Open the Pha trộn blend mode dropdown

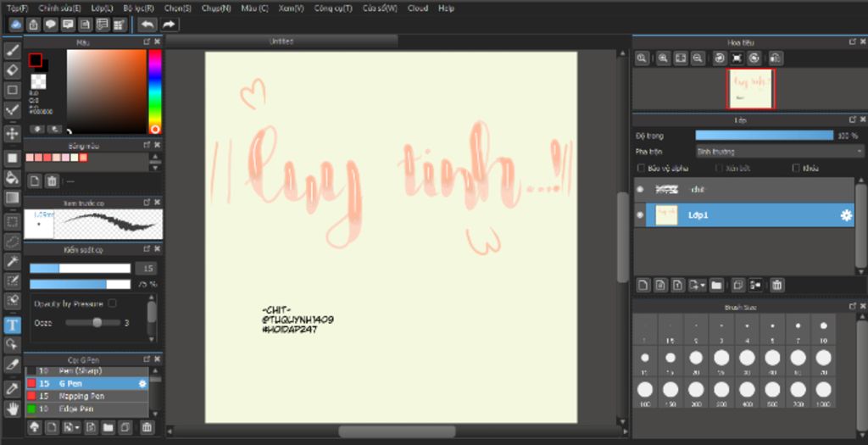(x=780, y=151)
